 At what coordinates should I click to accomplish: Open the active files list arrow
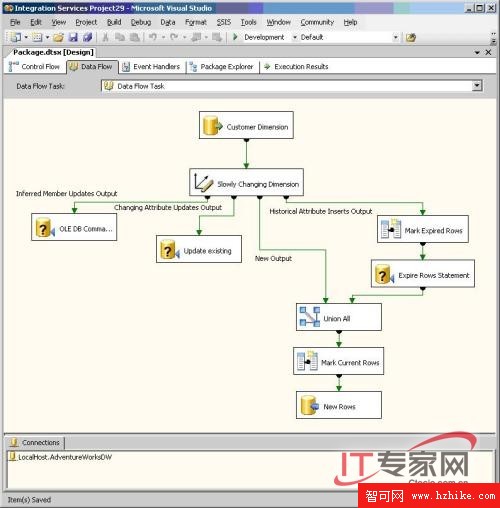(477, 53)
